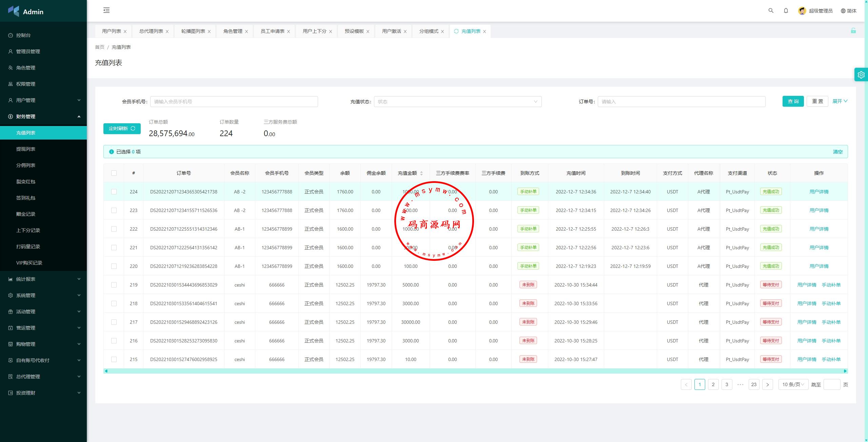Open notifications bell icon
Image resolution: width=868 pixels, height=442 pixels.
click(x=786, y=10)
